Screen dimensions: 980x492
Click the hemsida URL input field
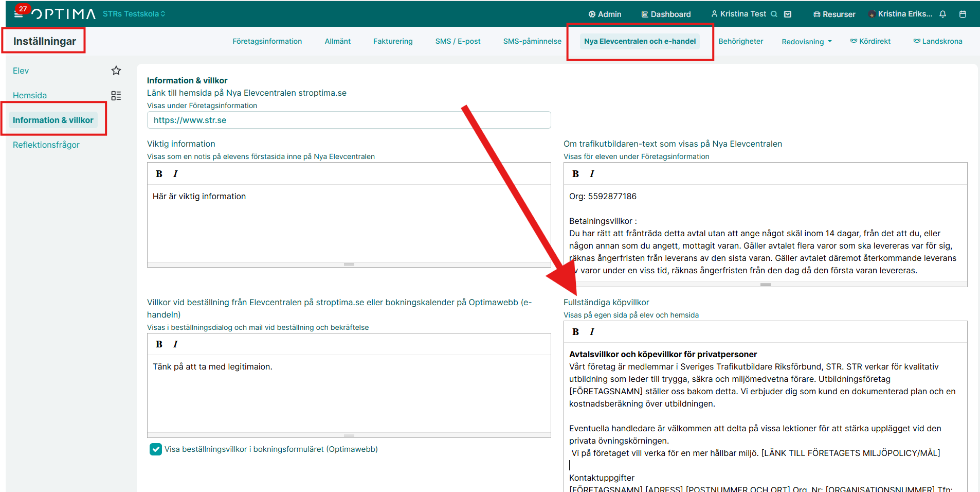click(349, 120)
